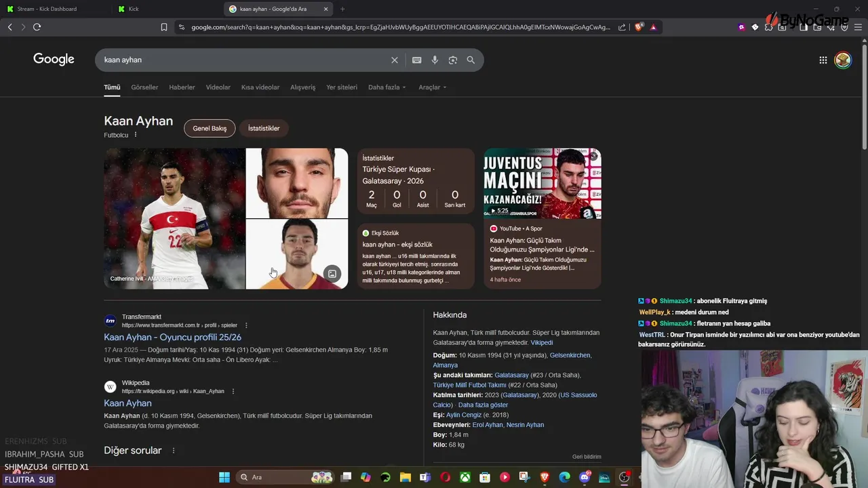Expand the Daha fazla dropdown
This screenshot has width=868, height=488.
coord(387,87)
